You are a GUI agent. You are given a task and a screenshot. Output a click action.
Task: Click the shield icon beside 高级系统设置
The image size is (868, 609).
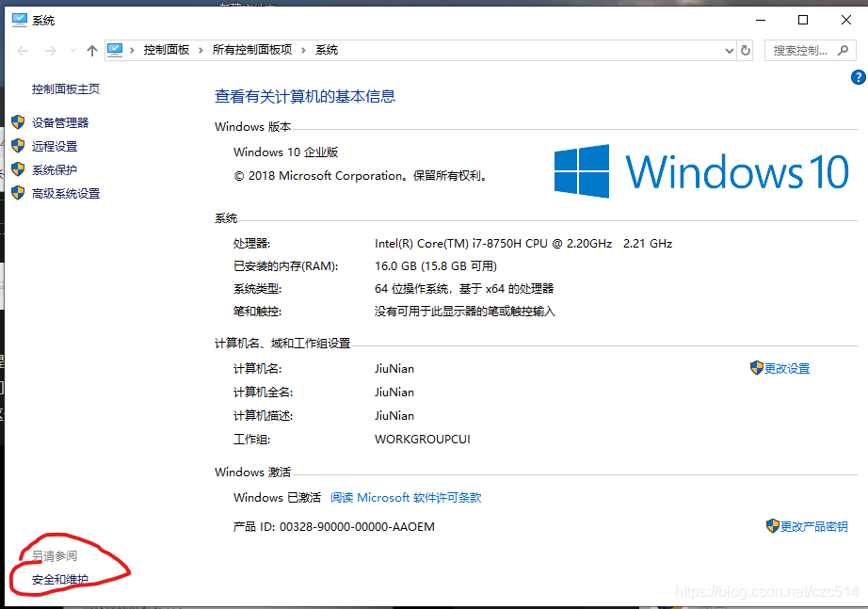coord(18,193)
